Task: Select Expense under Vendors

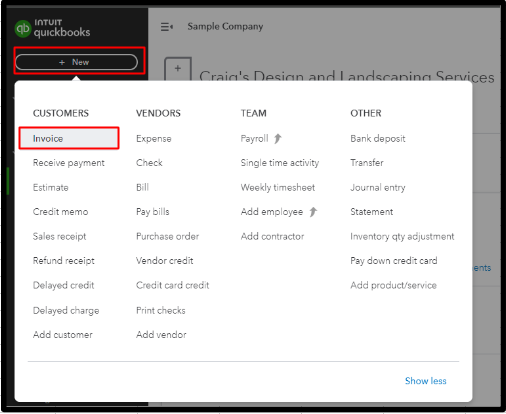Action: [154, 139]
